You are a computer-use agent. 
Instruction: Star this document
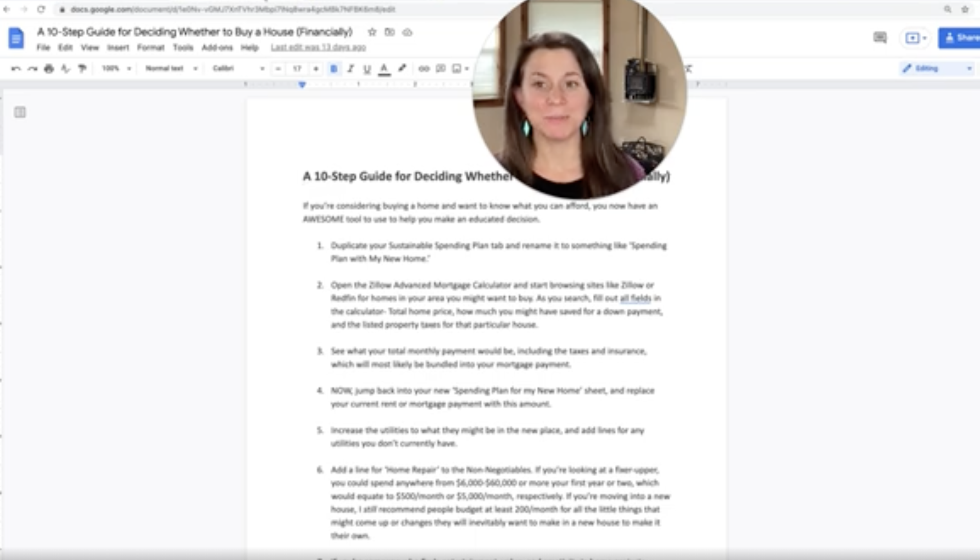pyautogui.click(x=372, y=33)
